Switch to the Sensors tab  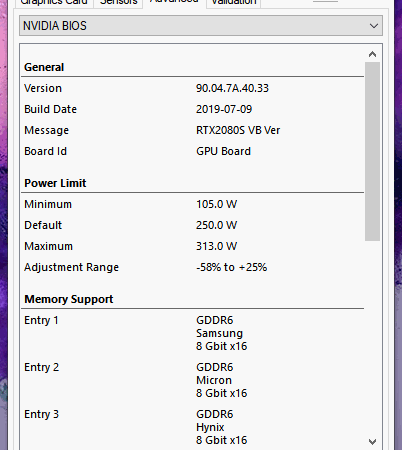coord(118,3)
